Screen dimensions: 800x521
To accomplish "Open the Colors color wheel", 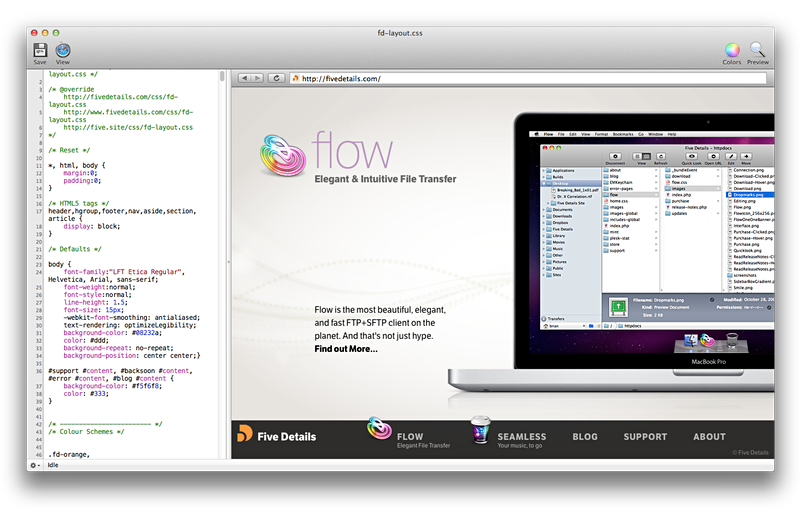I will (732, 50).
